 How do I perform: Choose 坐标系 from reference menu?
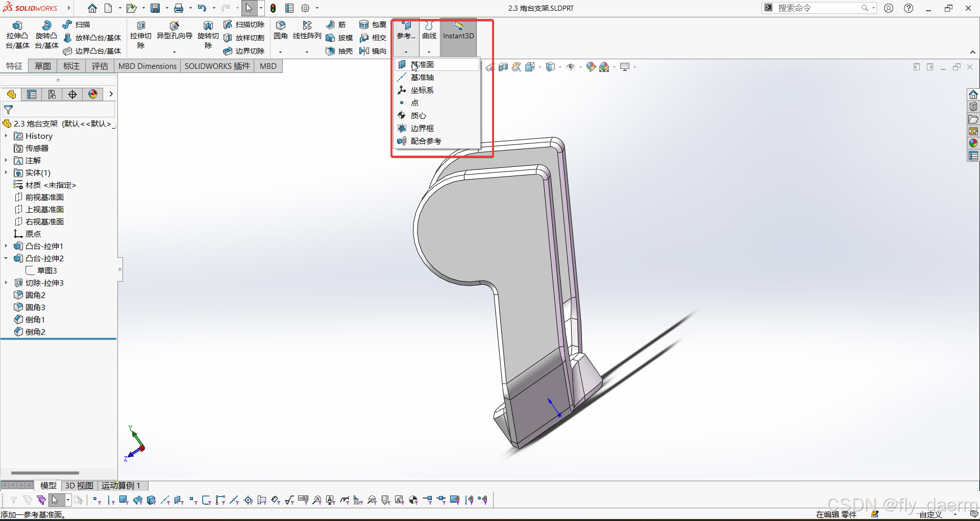tap(437, 90)
